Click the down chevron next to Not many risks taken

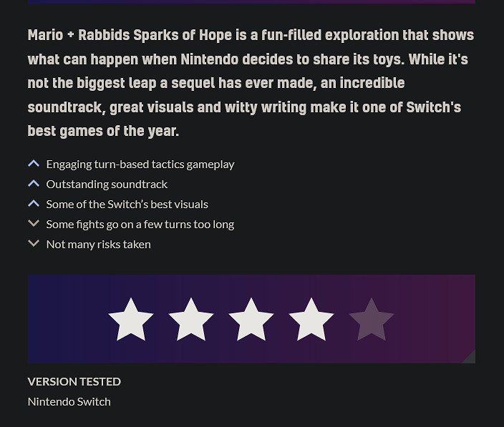pyautogui.click(x=34, y=244)
